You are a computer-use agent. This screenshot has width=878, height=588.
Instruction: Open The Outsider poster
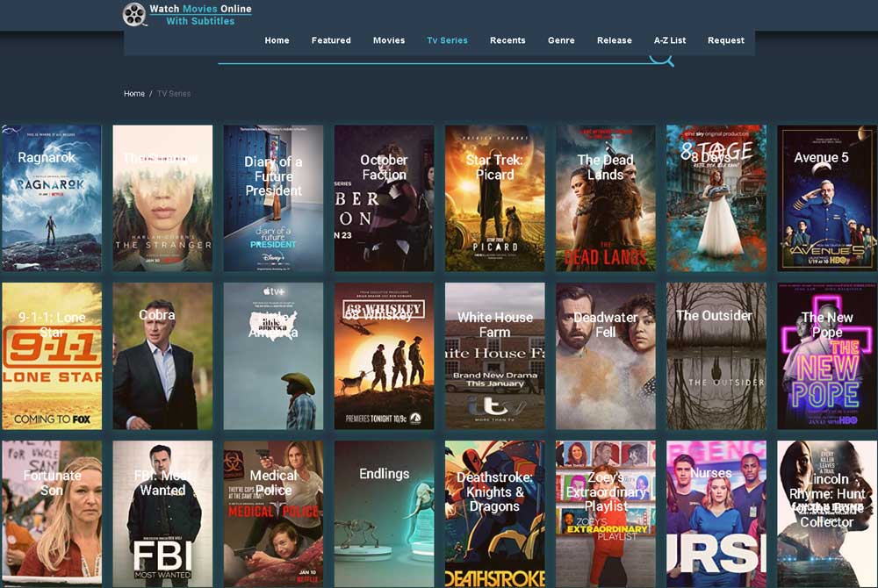click(x=716, y=355)
